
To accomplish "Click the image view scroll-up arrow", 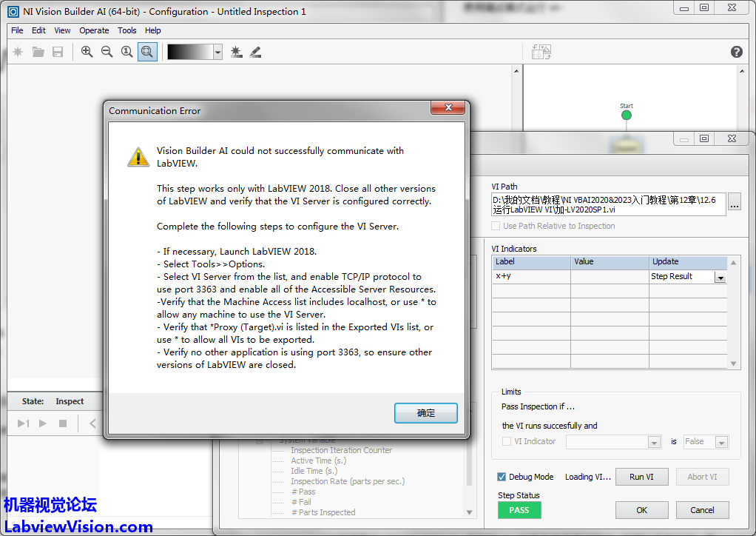I will click(516, 71).
